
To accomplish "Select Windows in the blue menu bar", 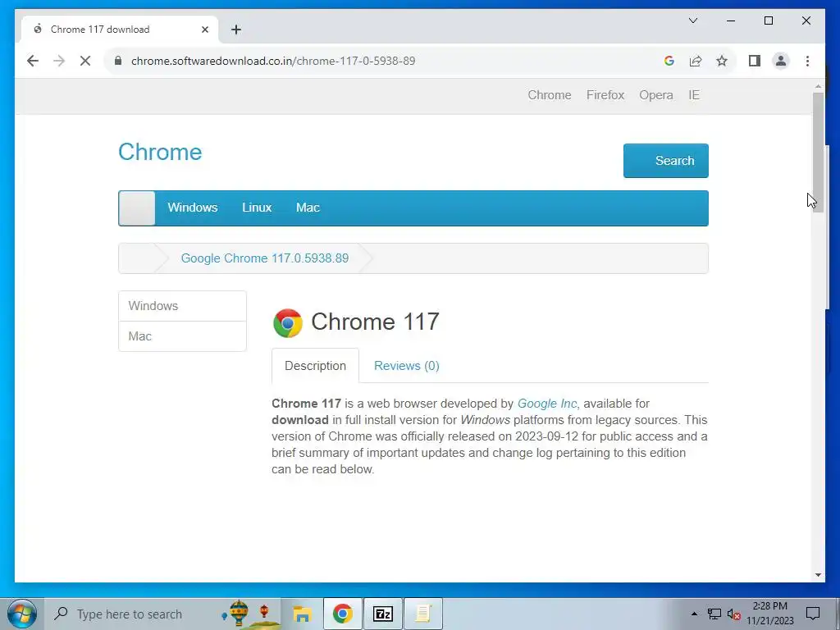I will point(192,208).
